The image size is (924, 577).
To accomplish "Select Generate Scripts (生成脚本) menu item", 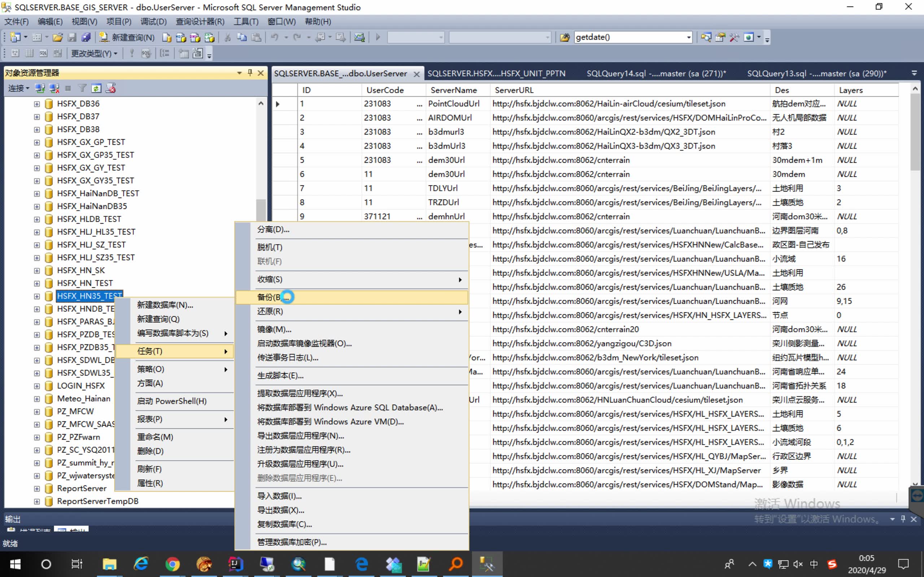I will point(280,375).
